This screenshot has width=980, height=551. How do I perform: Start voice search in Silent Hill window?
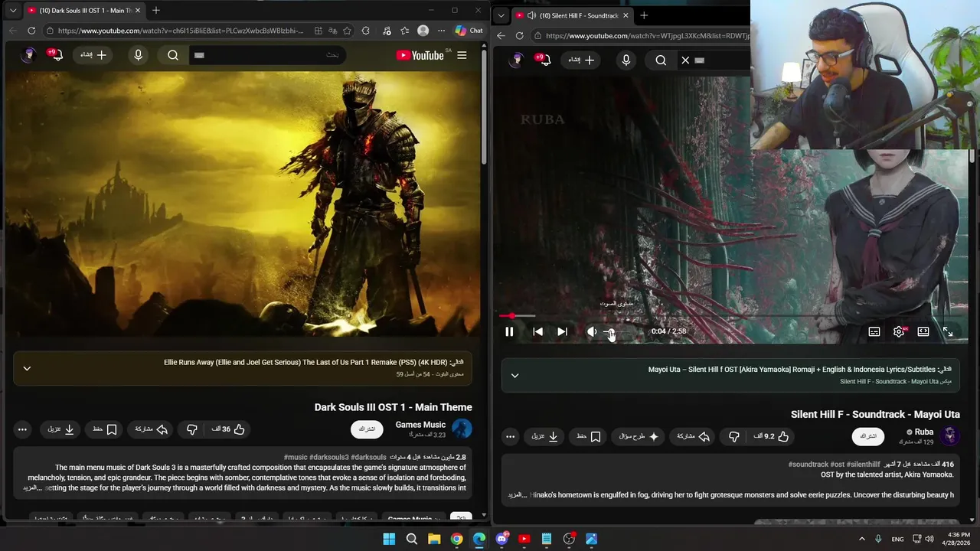click(626, 60)
